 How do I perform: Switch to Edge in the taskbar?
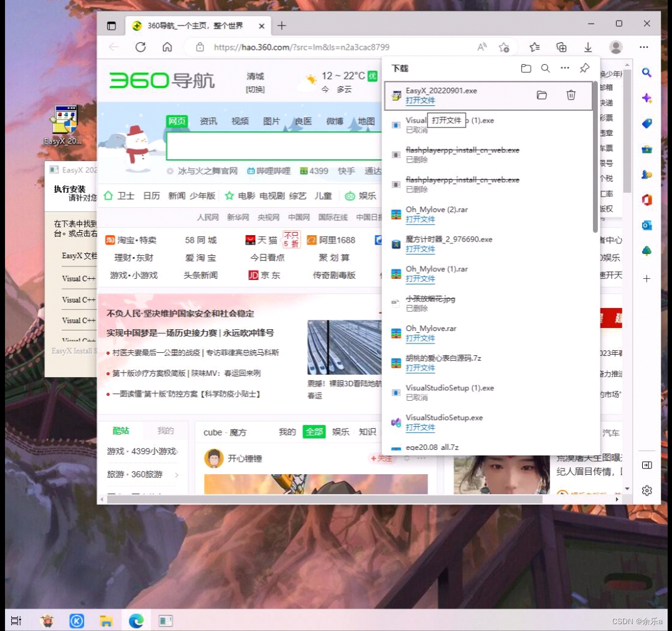[x=136, y=620]
